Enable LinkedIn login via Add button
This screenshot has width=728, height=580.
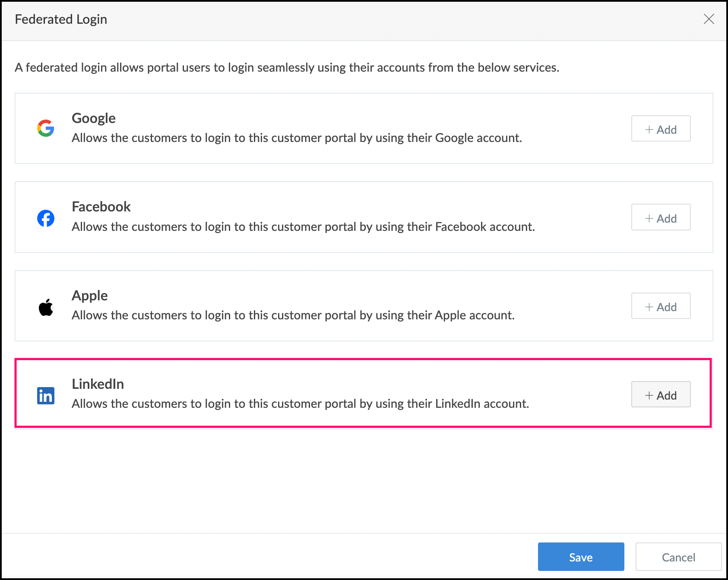(x=661, y=394)
